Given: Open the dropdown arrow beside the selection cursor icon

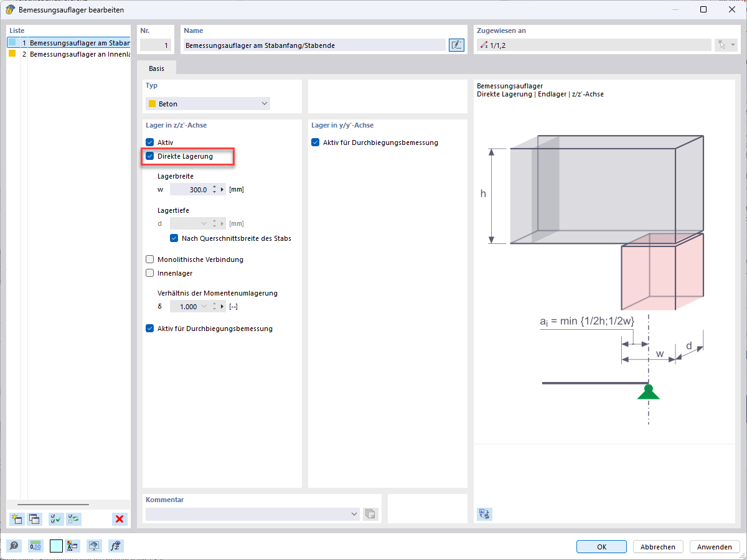Looking at the screenshot, I should (733, 45).
